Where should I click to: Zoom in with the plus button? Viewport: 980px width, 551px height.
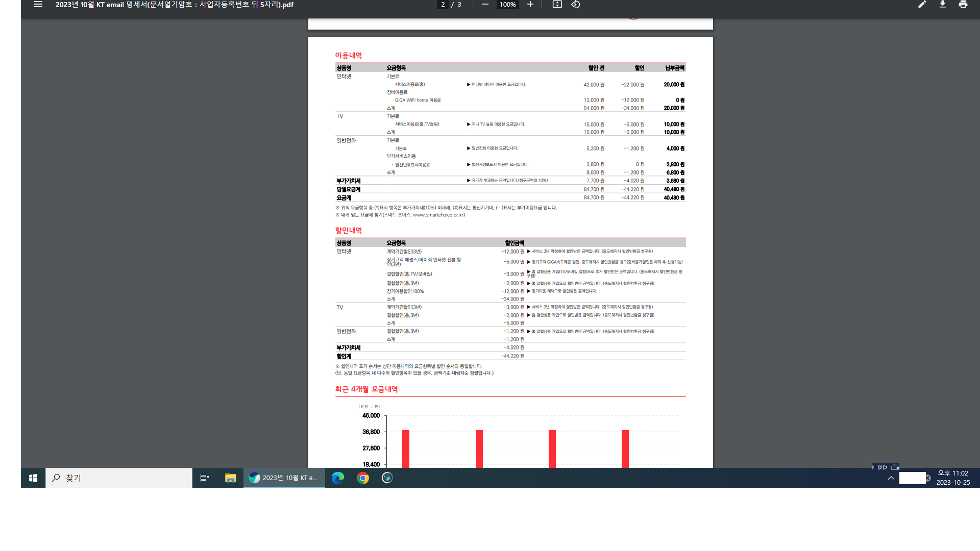[530, 5]
